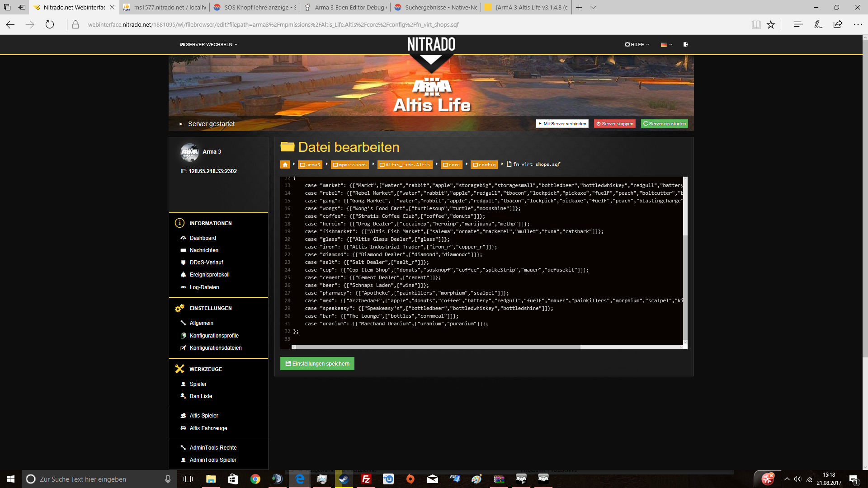The image size is (868, 488).
Task: Open the Windows Start menu
Action: click(11, 479)
